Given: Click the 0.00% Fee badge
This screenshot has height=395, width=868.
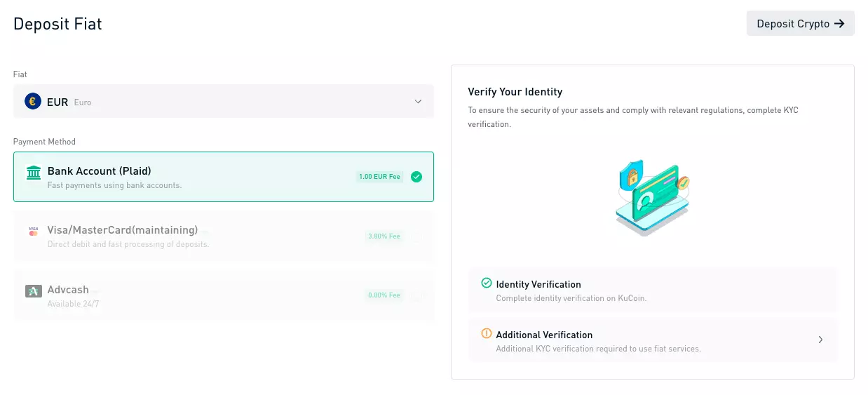Looking at the screenshot, I should click(384, 295).
